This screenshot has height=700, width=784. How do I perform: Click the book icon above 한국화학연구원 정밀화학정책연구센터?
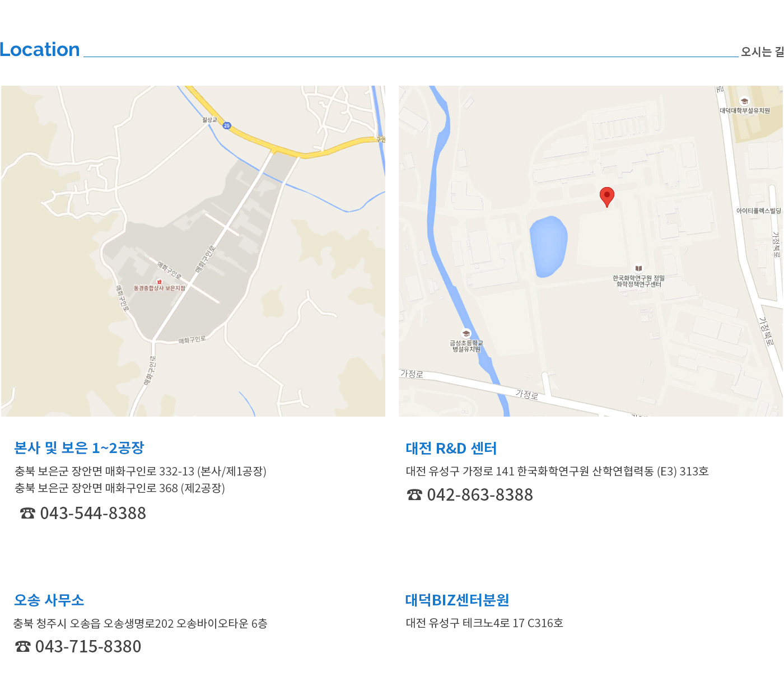point(638,268)
